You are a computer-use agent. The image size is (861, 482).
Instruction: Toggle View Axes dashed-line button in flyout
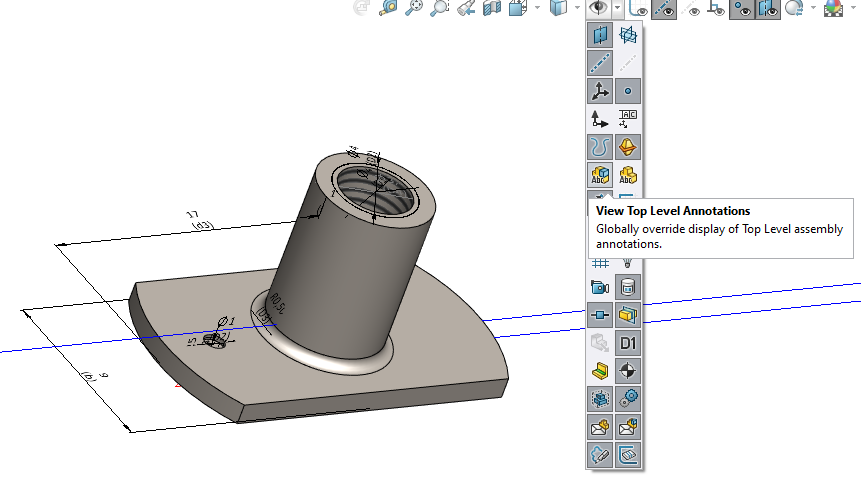(600, 63)
